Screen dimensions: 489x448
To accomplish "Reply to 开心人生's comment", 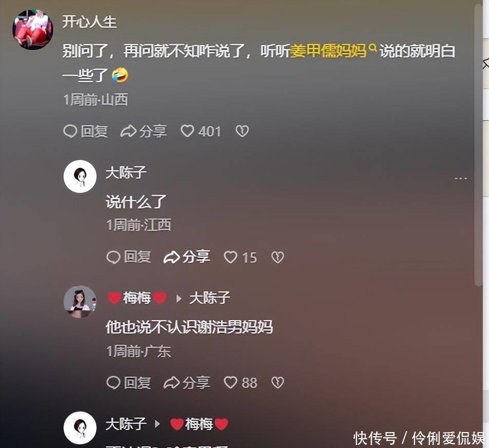I will click(x=85, y=131).
